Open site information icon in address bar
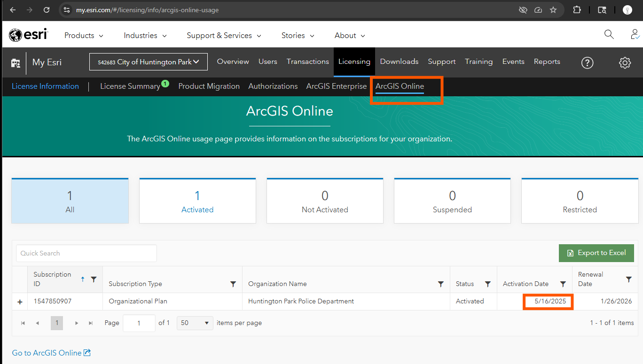Image resolution: width=643 pixels, height=364 pixels. pyautogui.click(x=67, y=10)
